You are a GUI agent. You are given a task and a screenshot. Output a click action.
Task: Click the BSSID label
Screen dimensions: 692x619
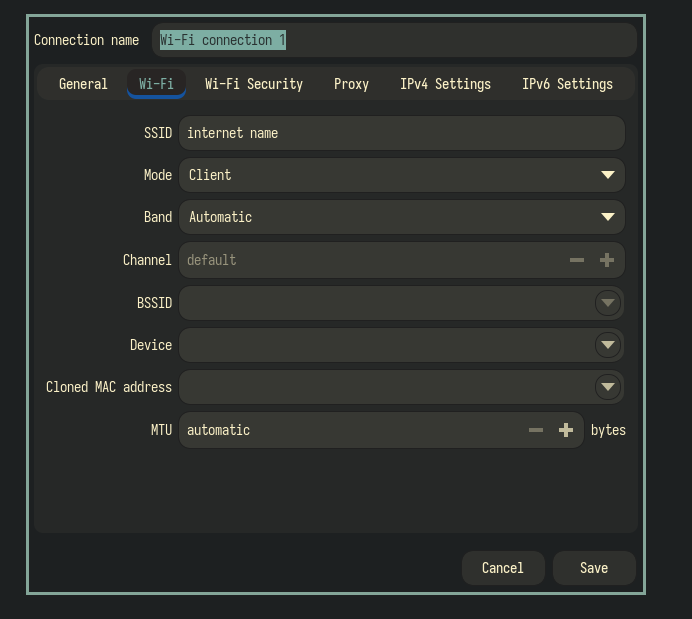[x=154, y=303]
